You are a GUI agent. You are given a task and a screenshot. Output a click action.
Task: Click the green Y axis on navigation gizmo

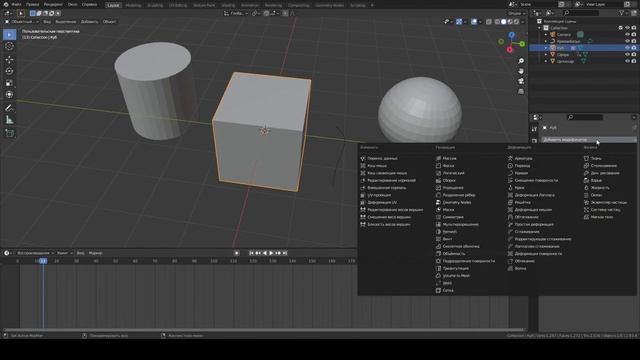point(522,44)
